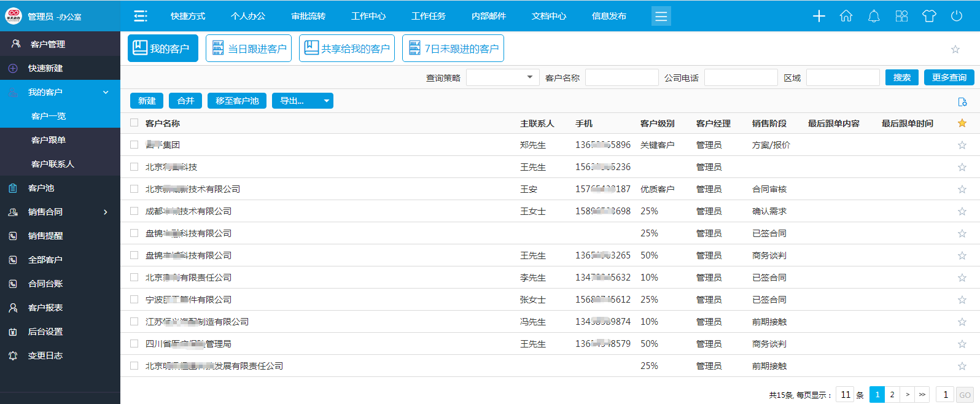Open the theme shirt icon
Screen dimensions: 980x404
click(x=929, y=16)
